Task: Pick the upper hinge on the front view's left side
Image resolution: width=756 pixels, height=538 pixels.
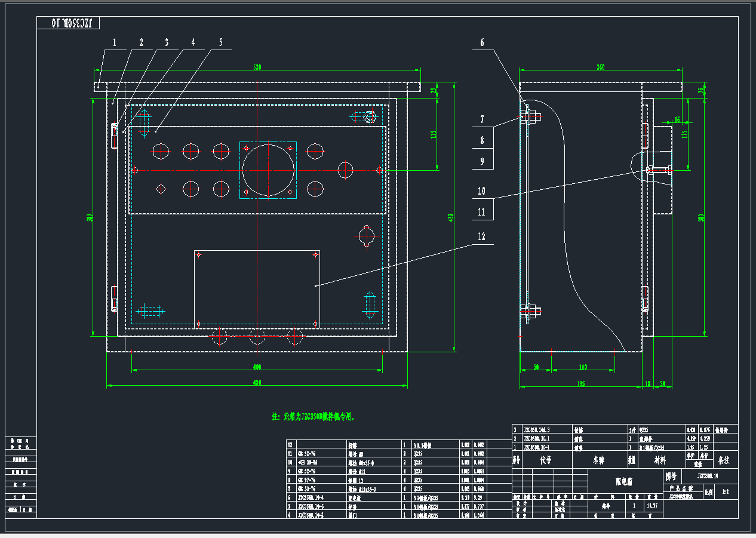Action: (114, 136)
